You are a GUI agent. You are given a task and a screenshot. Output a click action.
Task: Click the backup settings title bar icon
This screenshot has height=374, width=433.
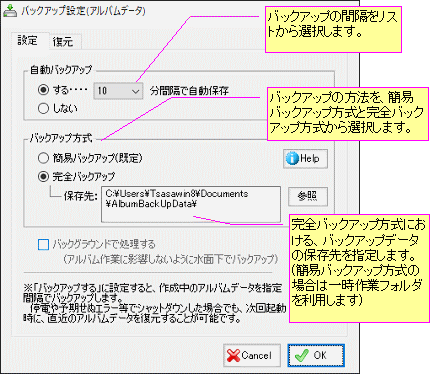[x=10, y=10]
